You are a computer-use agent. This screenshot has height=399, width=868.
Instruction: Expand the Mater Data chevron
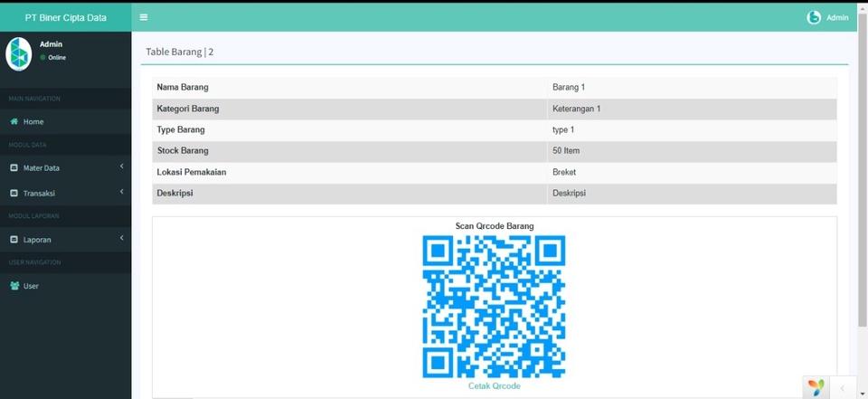(121, 166)
